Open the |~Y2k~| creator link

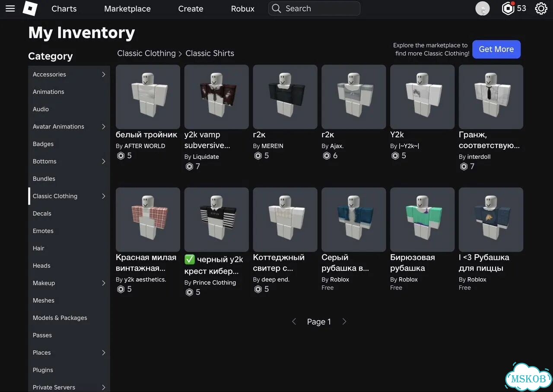pyautogui.click(x=409, y=146)
